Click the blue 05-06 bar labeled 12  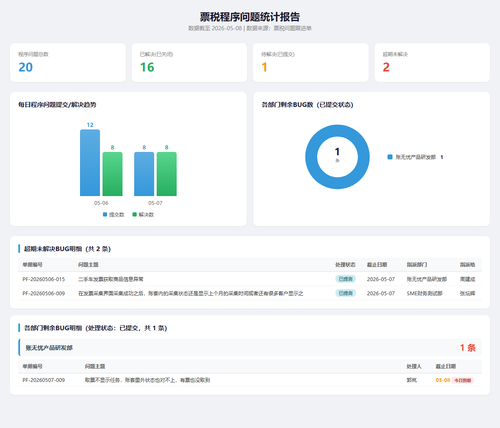(90, 163)
